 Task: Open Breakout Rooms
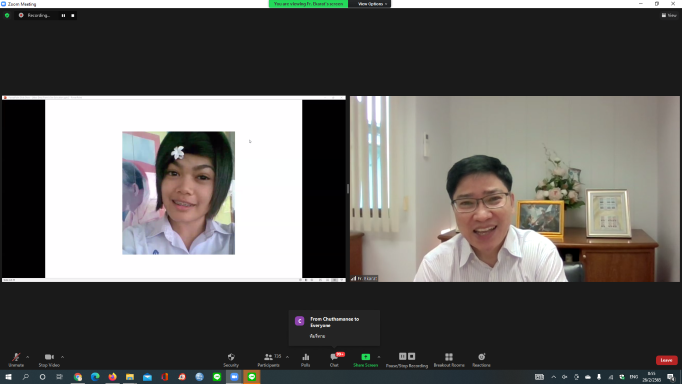[x=449, y=360]
